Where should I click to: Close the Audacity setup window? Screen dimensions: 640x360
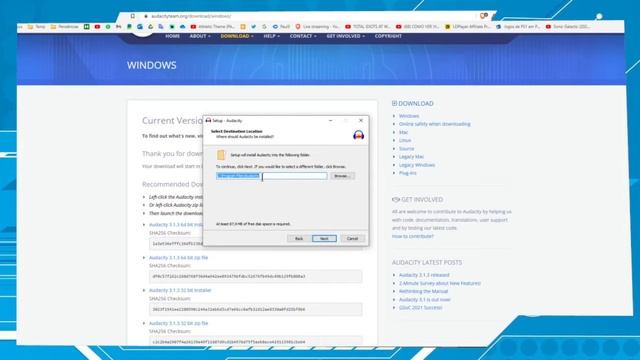tap(361, 120)
